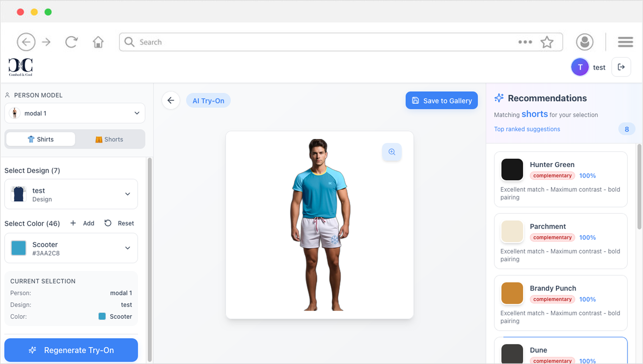Click the Person value modal 1

point(121,293)
